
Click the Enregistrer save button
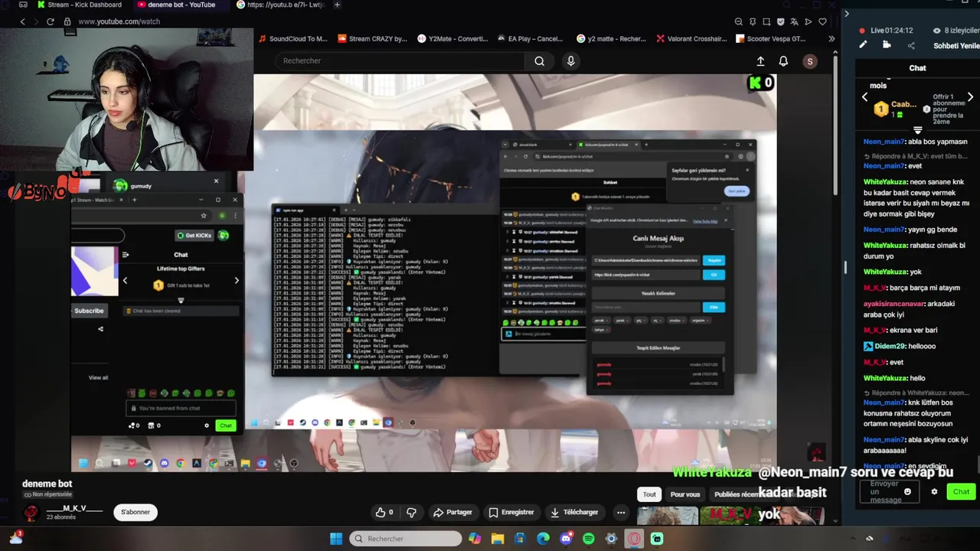511,512
